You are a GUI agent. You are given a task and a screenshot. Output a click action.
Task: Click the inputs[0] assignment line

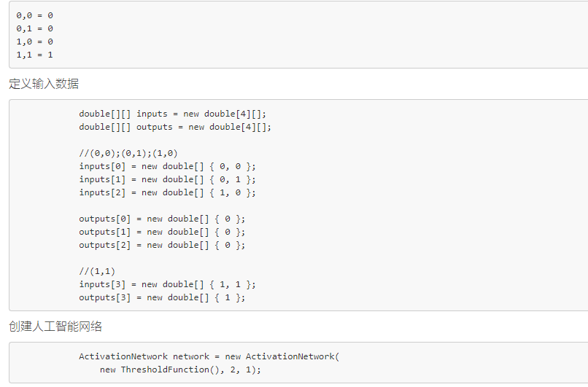[167, 166]
